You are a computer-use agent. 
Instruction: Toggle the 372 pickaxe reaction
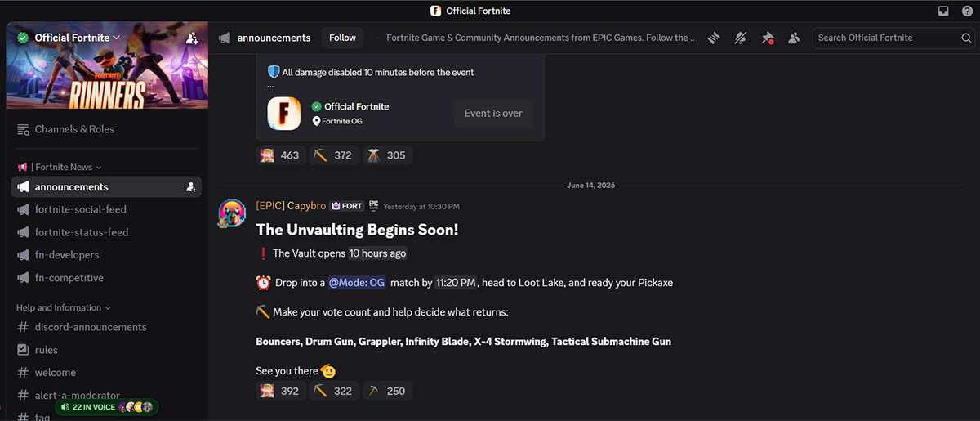[333, 155]
